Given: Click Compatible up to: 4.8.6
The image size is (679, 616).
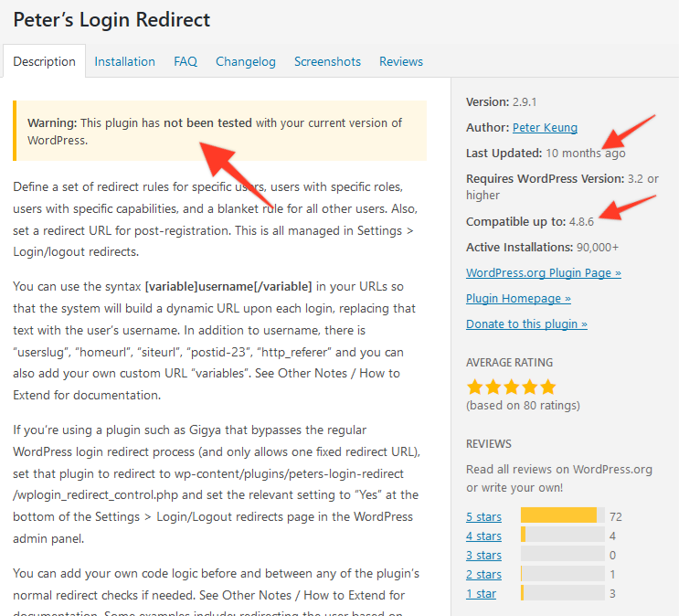Looking at the screenshot, I should [530, 221].
